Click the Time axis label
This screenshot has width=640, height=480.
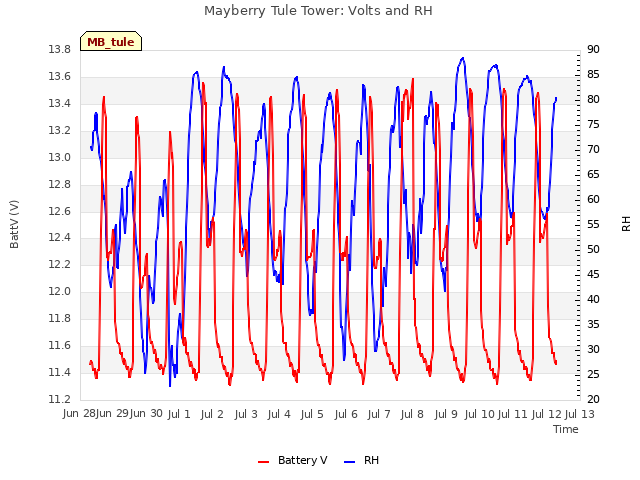click(566, 429)
